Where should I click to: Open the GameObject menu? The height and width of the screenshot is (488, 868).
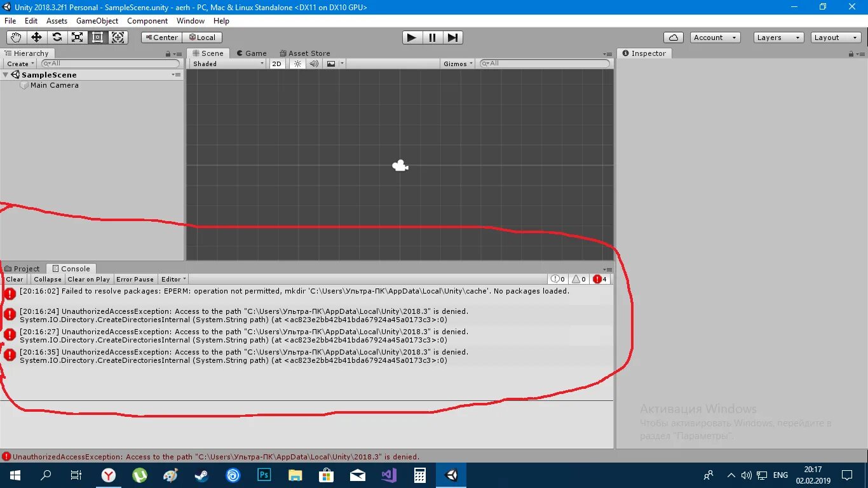point(97,21)
